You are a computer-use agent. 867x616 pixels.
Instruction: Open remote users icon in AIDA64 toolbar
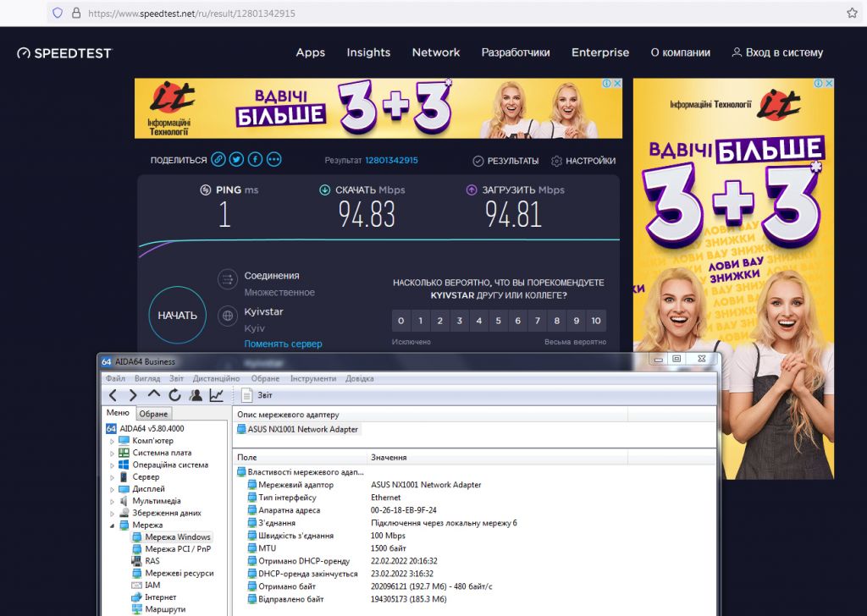[196, 395]
